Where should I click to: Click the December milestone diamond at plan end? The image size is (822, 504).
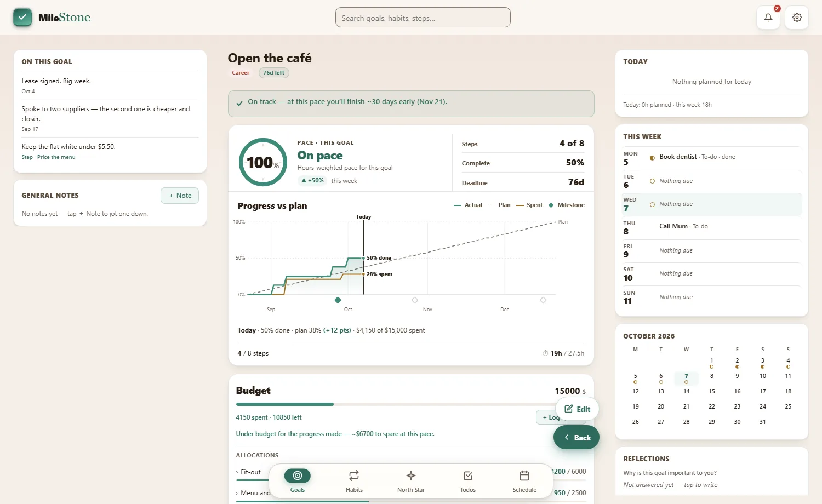543,300
